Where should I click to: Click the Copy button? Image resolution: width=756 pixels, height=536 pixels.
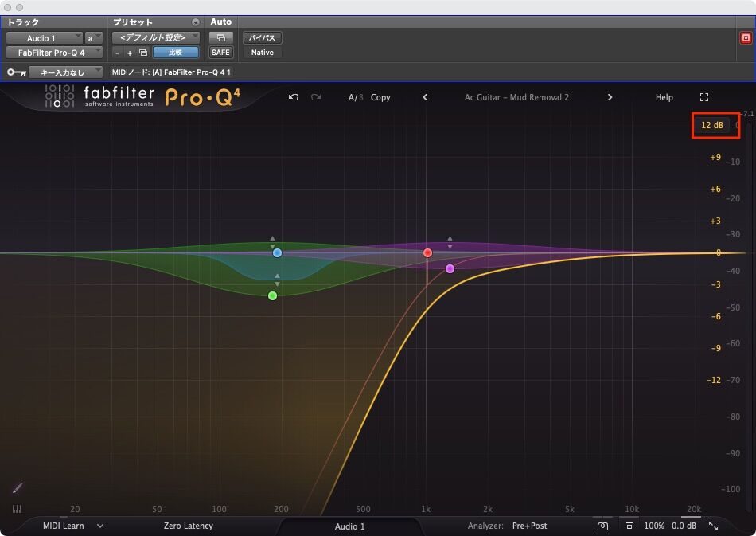point(380,97)
